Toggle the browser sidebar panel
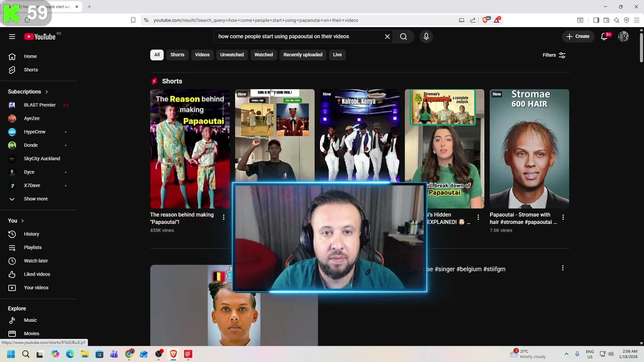Screen dimensions: 644x362 coord(596,20)
